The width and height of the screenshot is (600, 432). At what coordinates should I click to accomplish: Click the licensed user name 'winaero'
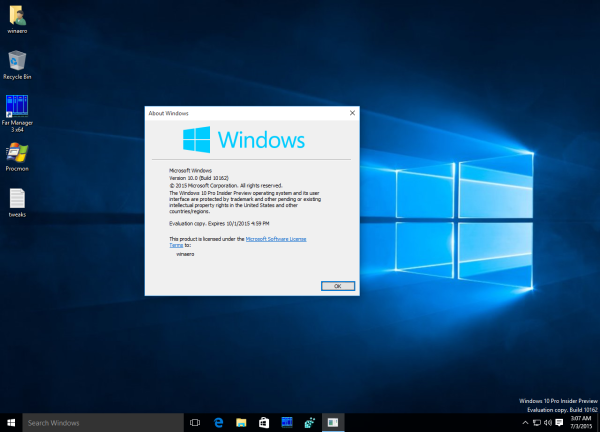(x=185, y=254)
